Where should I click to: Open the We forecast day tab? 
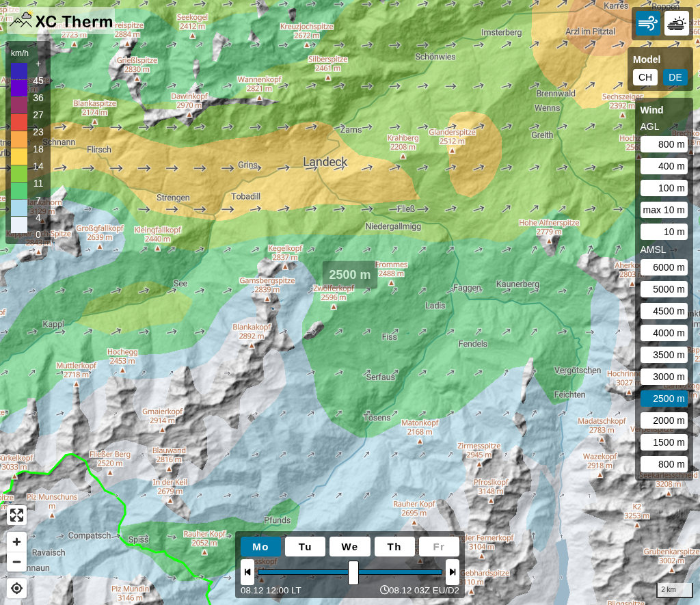(x=349, y=547)
